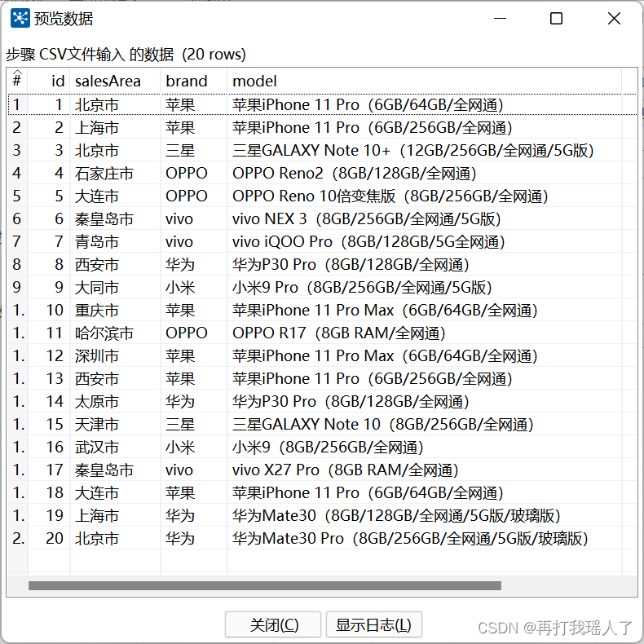Select 北京市 cell in row 20
Screen dimensions: 644x644
coord(115,538)
